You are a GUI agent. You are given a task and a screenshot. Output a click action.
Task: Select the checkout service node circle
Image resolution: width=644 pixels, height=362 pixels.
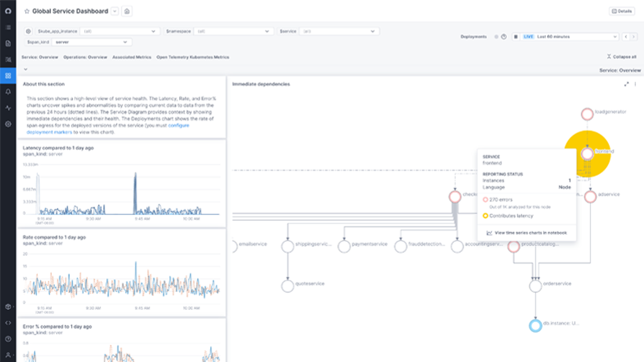pyautogui.click(x=455, y=197)
